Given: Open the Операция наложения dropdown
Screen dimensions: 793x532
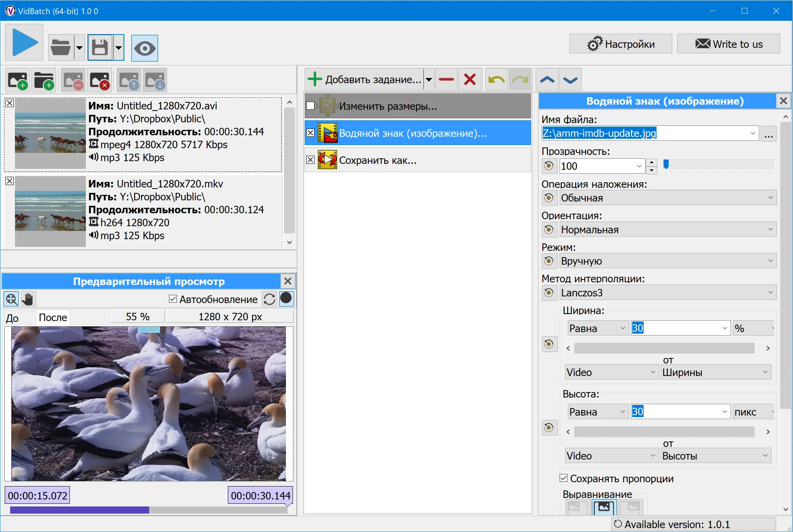Looking at the screenshot, I should point(668,198).
